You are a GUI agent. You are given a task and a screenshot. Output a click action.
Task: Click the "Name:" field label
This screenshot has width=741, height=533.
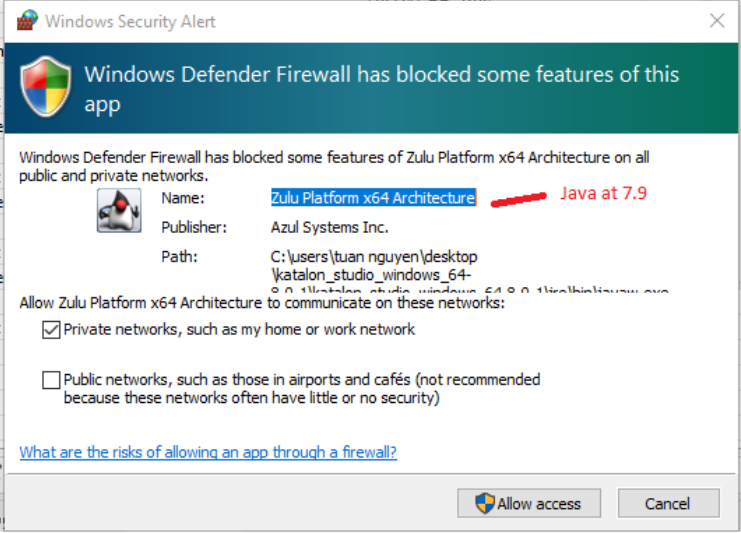click(x=182, y=198)
